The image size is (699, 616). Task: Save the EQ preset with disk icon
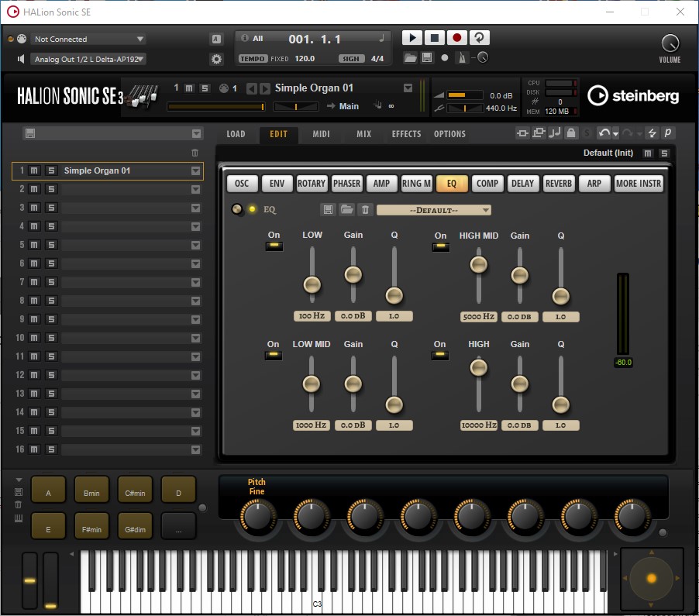tap(328, 209)
